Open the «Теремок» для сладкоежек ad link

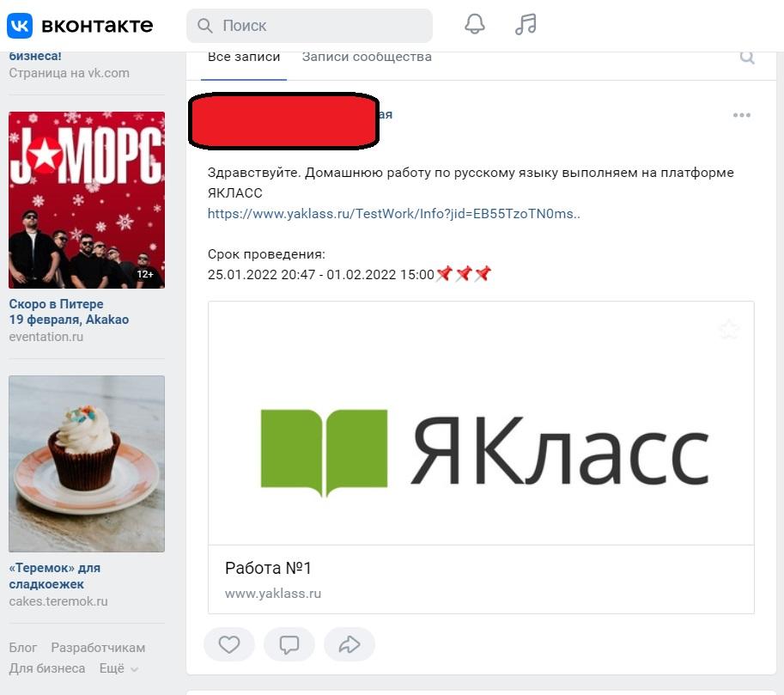point(54,576)
